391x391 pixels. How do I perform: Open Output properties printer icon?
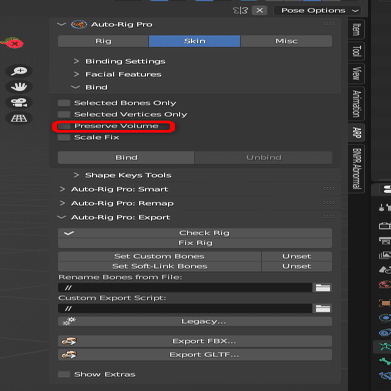point(385,240)
